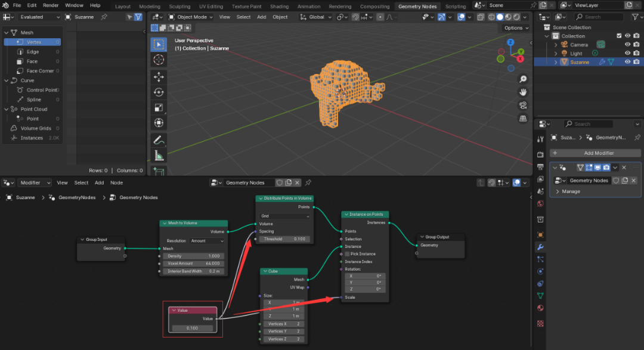Open the Evaluated dropdown in spreadsheet
Viewport: 644px width, 350px height.
39,17
